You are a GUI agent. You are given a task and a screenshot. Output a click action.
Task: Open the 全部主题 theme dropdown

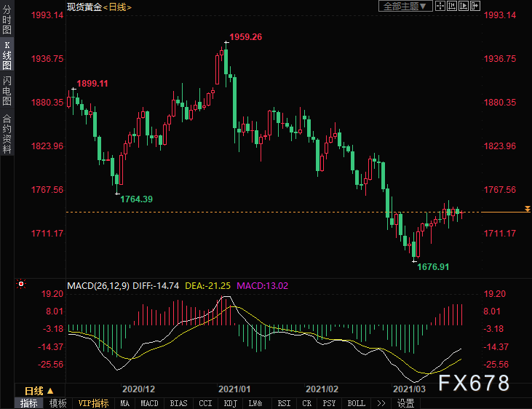[x=406, y=6]
